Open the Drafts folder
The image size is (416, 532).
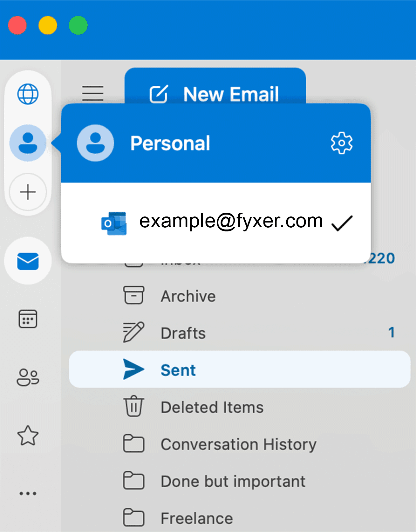[240, 333]
